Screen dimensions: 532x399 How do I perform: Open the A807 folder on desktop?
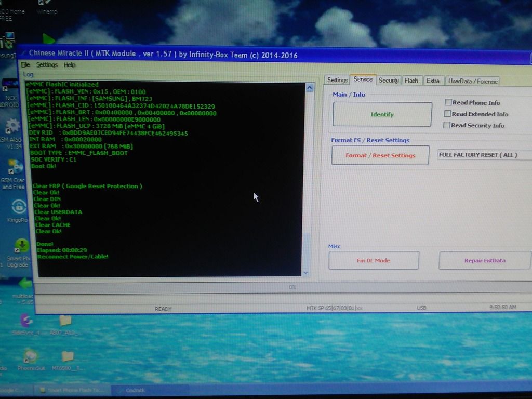65,321
